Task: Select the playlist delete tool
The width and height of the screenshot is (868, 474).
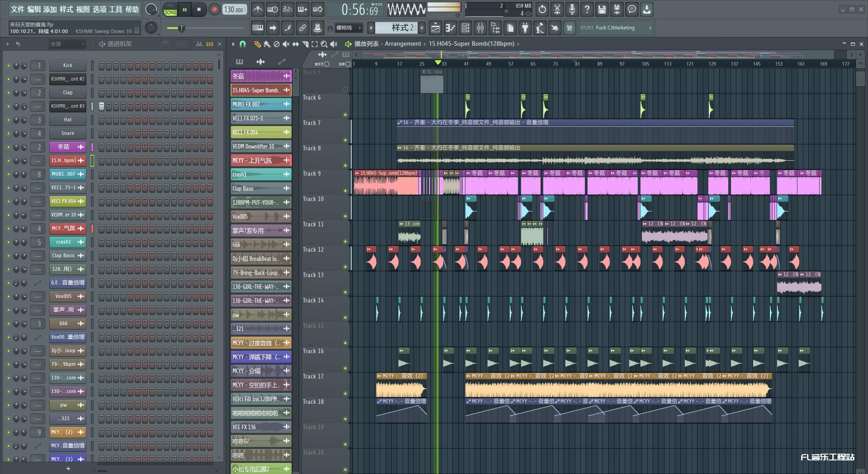Action: (x=276, y=44)
